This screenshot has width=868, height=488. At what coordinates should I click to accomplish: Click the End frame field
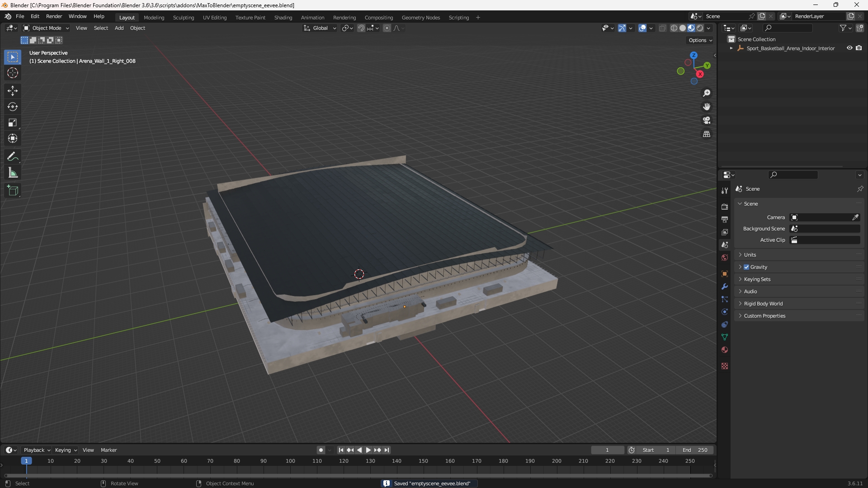click(695, 450)
